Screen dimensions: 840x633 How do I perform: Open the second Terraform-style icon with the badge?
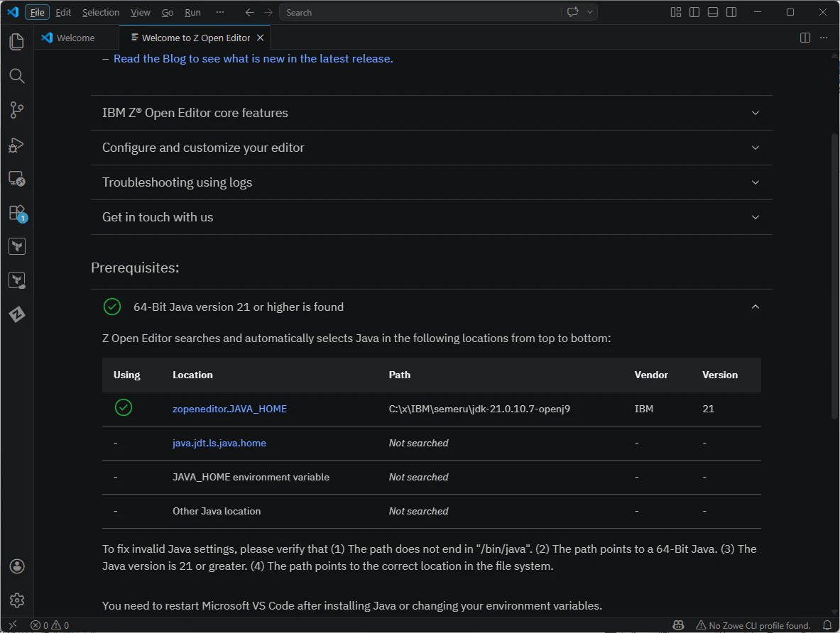point(16,280)
